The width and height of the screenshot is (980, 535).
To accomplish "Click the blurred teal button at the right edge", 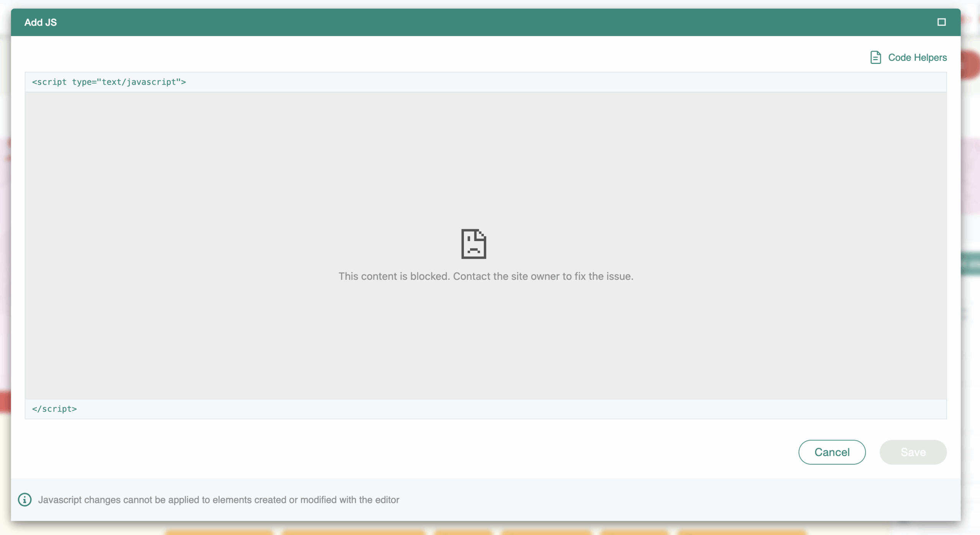I will pos(971,263).
